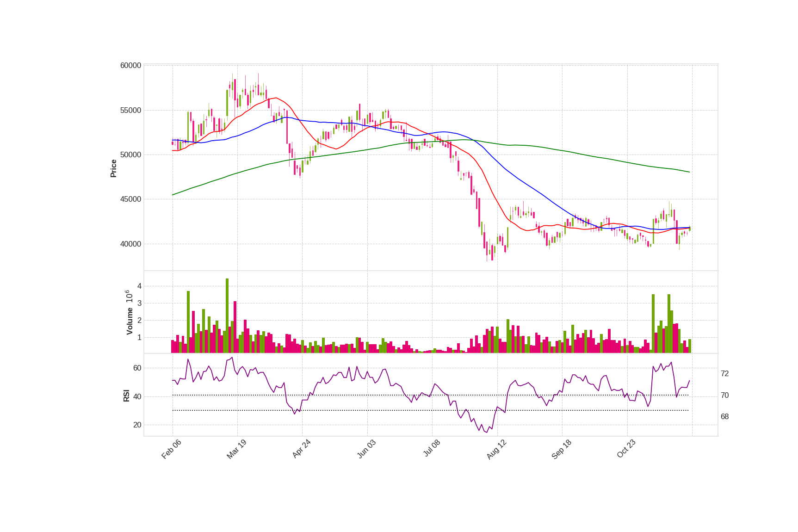Click the 45000 price axis label
The width and height of the screenshot is (798, 532).
(x=130, y=199)
